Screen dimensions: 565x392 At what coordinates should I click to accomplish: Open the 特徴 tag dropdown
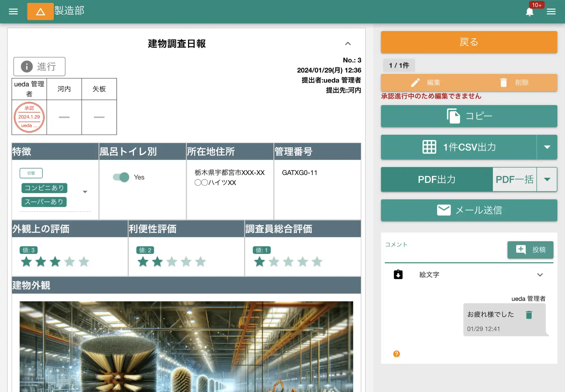[x=85, y=192]
